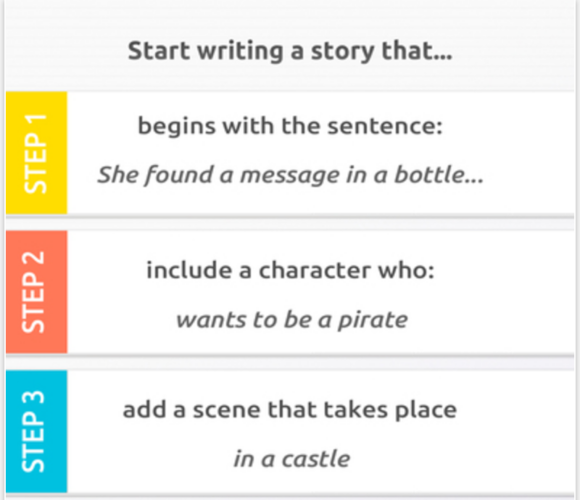Select the blue STEP 3 label

(36, 431)
